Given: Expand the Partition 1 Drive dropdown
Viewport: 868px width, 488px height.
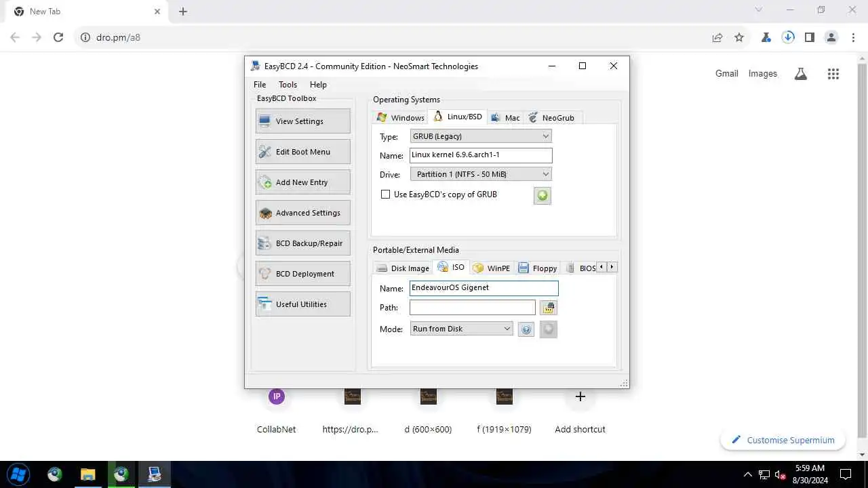Looking at the screenshot, I should tap(481, 174).
